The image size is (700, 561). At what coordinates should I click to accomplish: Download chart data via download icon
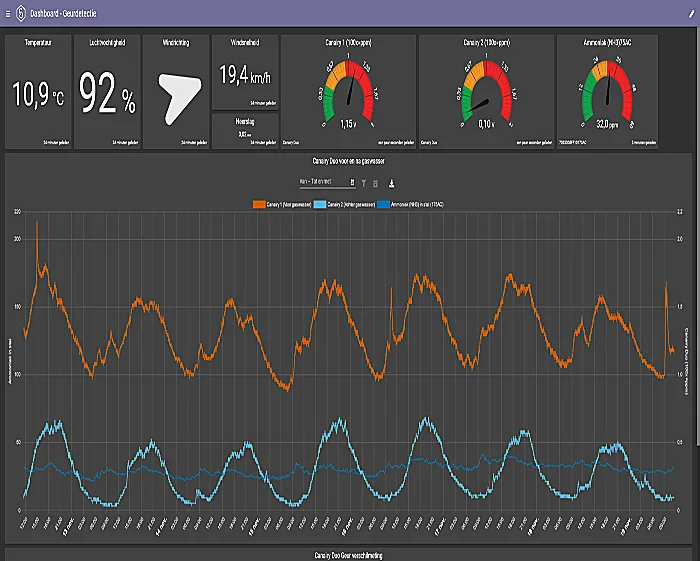(x=392, y=183)
